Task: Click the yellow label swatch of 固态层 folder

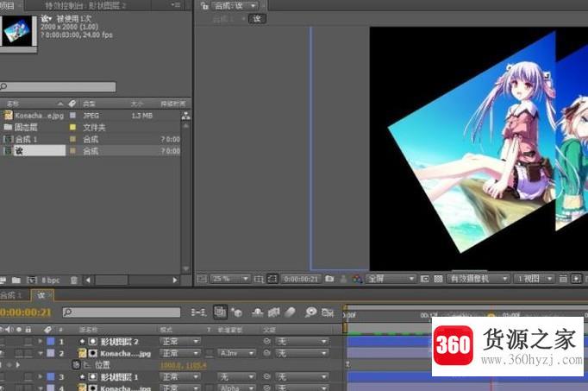Action: point(72,127)
